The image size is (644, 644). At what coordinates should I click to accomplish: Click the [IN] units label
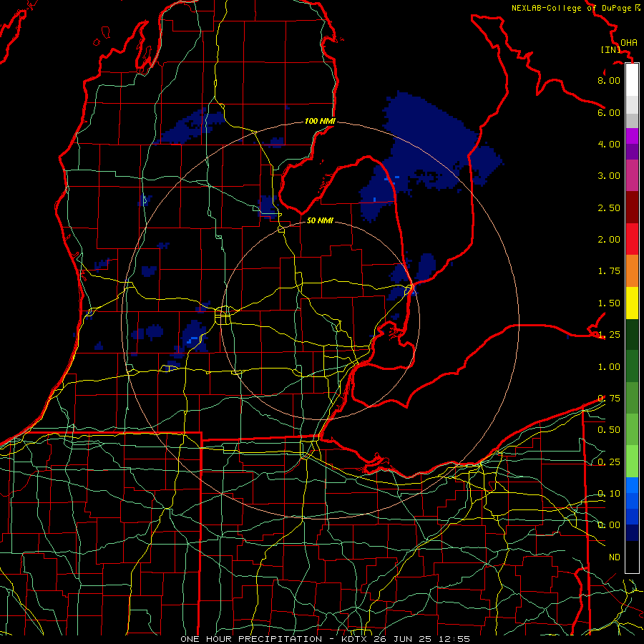click(610, 49)
